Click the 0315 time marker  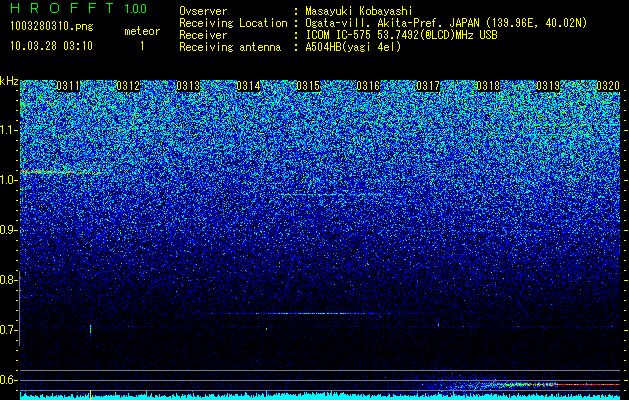tap(308, 86)
